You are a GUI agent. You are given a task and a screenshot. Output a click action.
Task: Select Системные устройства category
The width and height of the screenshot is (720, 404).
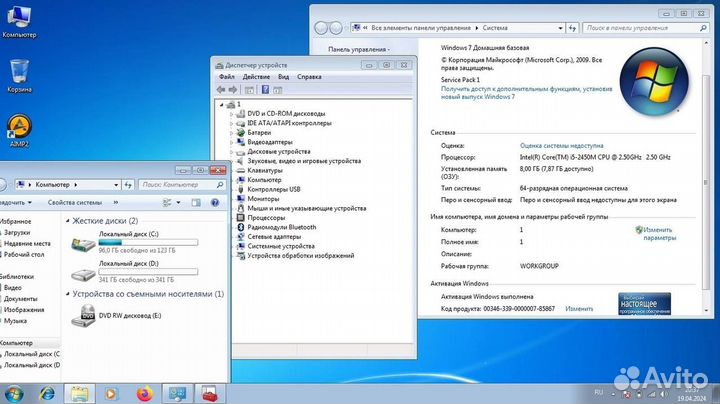[281, 246]
